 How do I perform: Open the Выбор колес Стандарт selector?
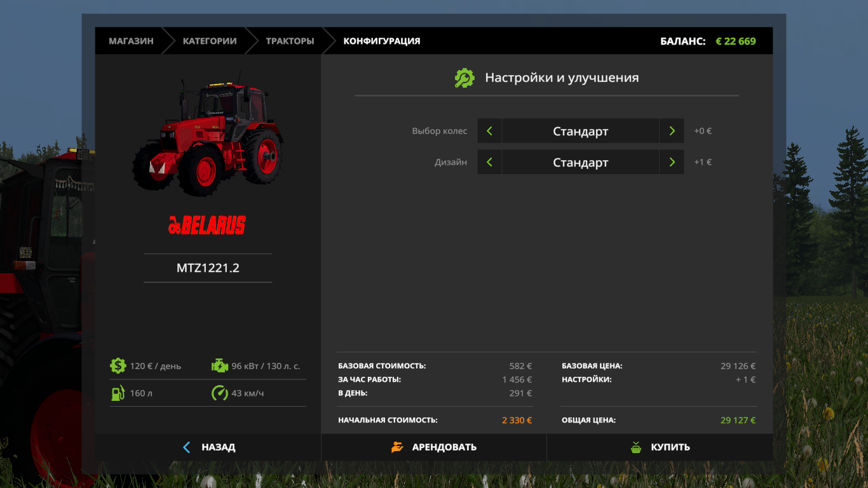(x=581, y=131)
